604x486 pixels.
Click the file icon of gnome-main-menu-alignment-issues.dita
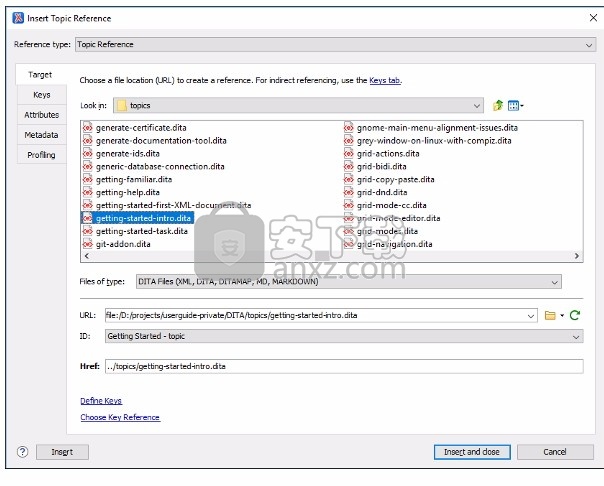(x=349, y=127)
